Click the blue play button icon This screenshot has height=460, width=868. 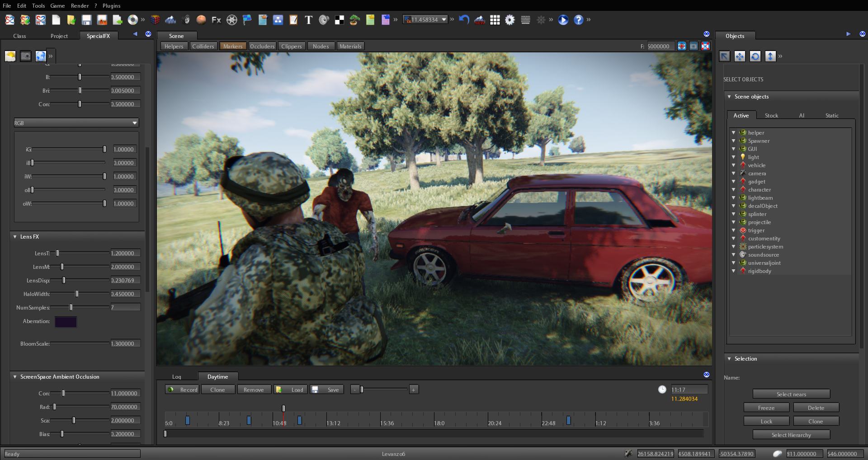pyautogui.click(x=563, y=20)
